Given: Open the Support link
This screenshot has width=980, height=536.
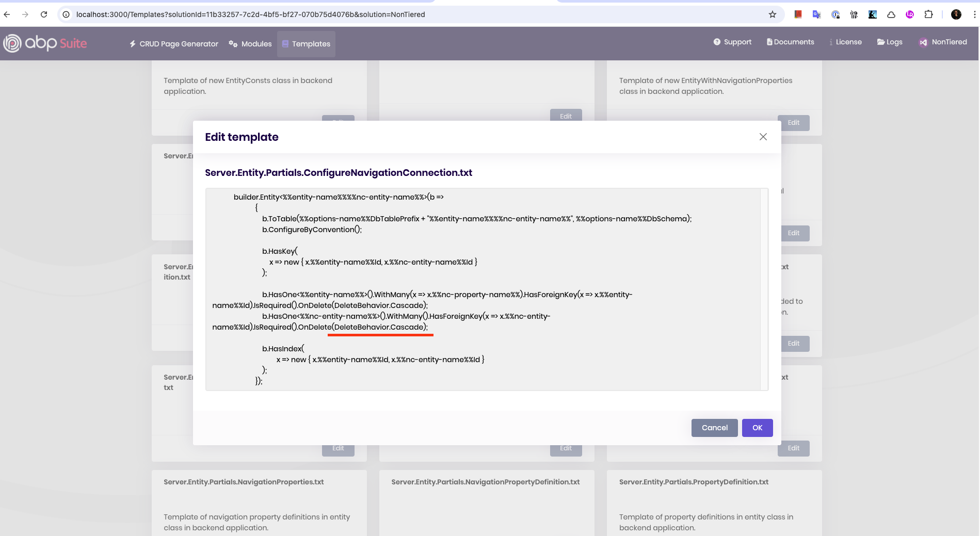Looking at the screenshot, I should [732, 42].
